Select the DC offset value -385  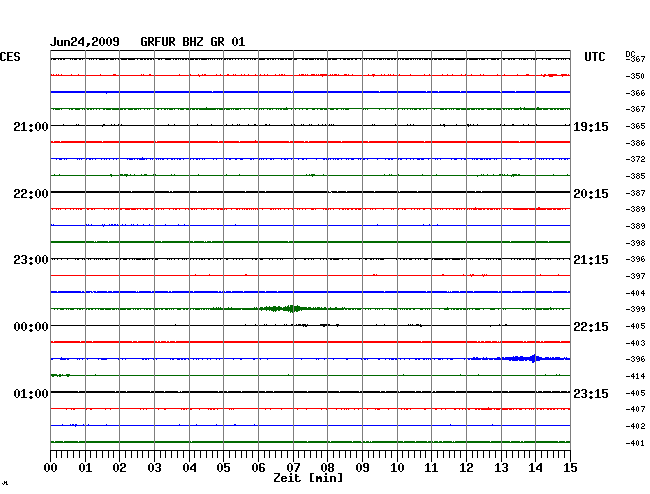click(x=635, y=176)
